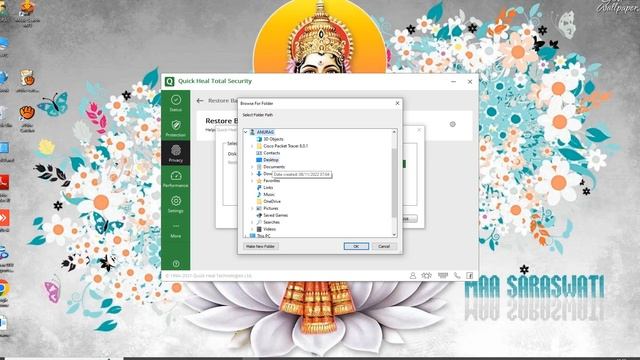Select the Links folder
Screen dimensions: 640x360
(x=264, y=187)
